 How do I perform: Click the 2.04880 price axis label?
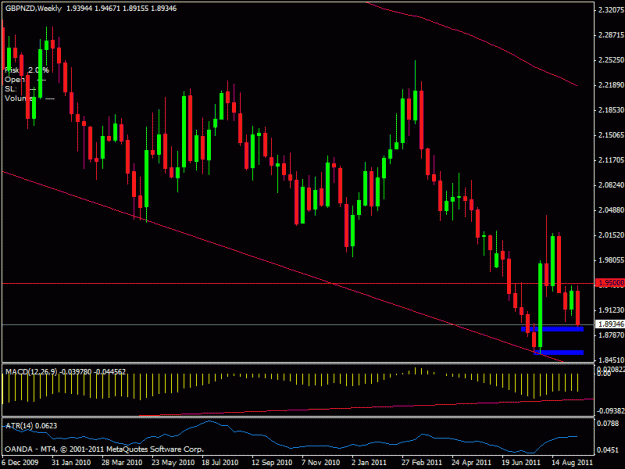611,210
